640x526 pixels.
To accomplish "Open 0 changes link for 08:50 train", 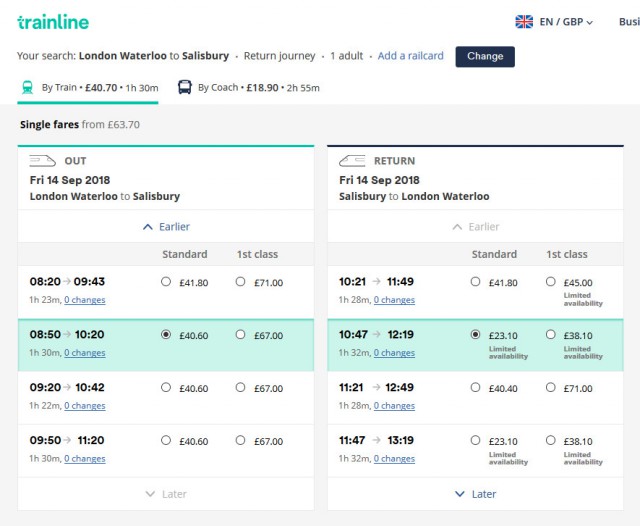I will 84,353.
